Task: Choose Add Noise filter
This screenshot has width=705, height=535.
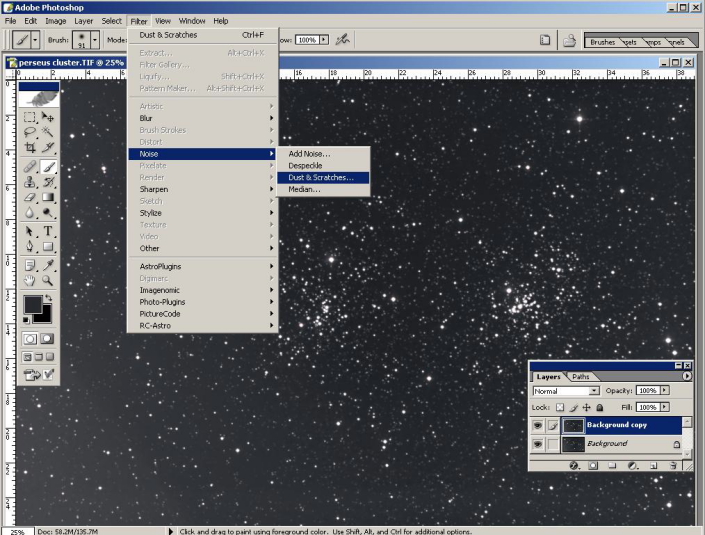Action: [323, 154]
